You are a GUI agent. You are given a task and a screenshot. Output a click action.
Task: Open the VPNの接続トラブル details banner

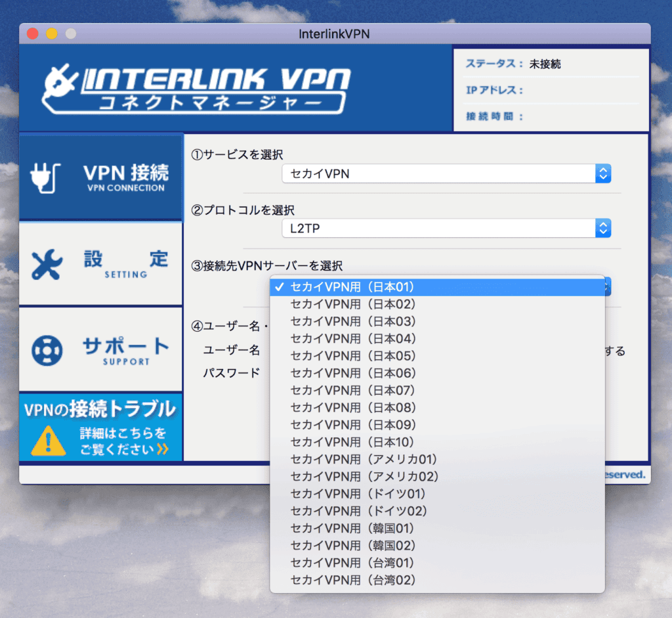pyautogui.click(x=101, y=427)
